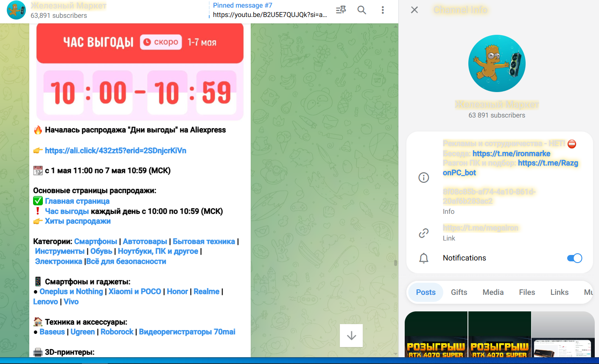Jump to latest messages with down arrow
Screen dimensions: 599x364
click(351, 336)
